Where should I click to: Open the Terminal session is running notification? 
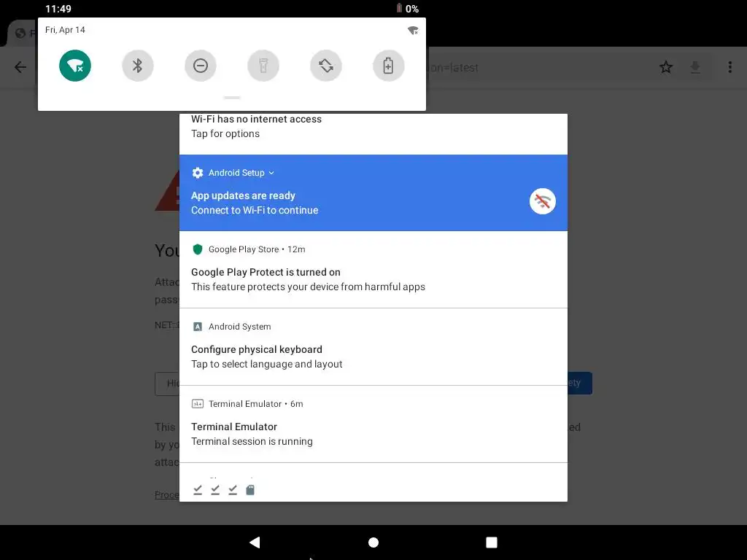(373, 424)
